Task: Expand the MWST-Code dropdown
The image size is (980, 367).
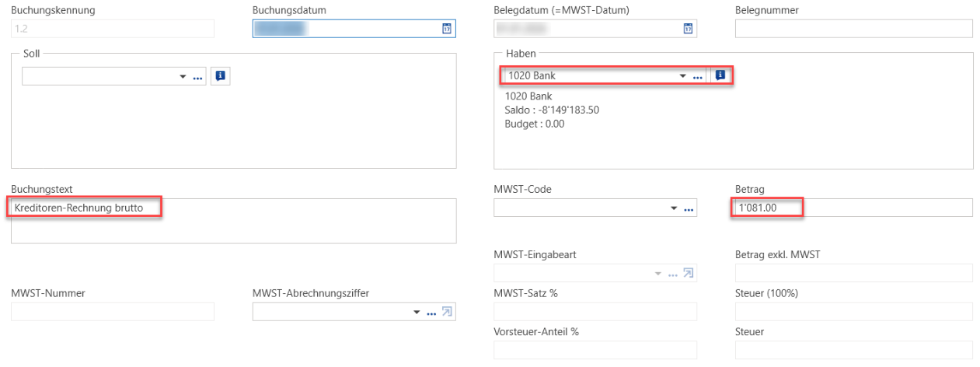Action: coord(674,208)
